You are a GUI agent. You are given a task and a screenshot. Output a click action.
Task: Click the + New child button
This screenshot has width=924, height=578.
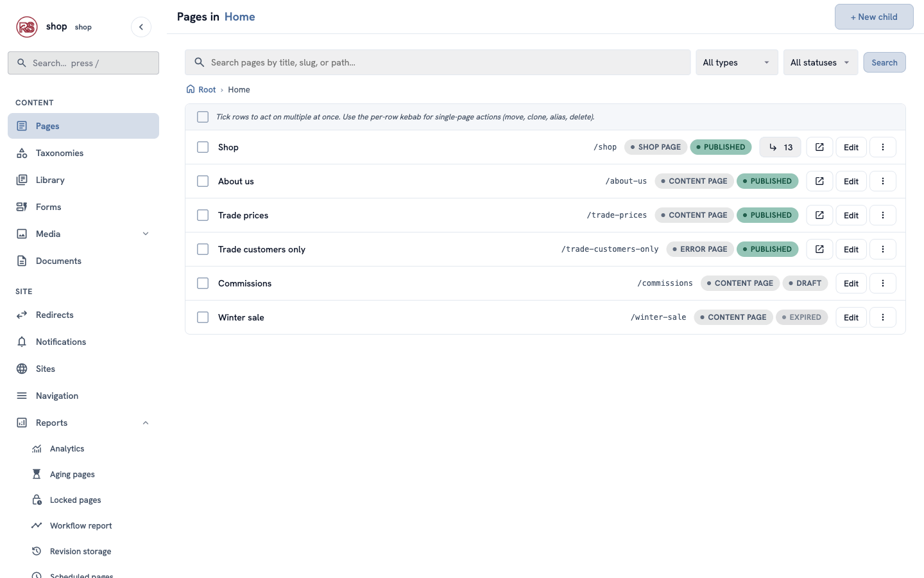point(874,17)
